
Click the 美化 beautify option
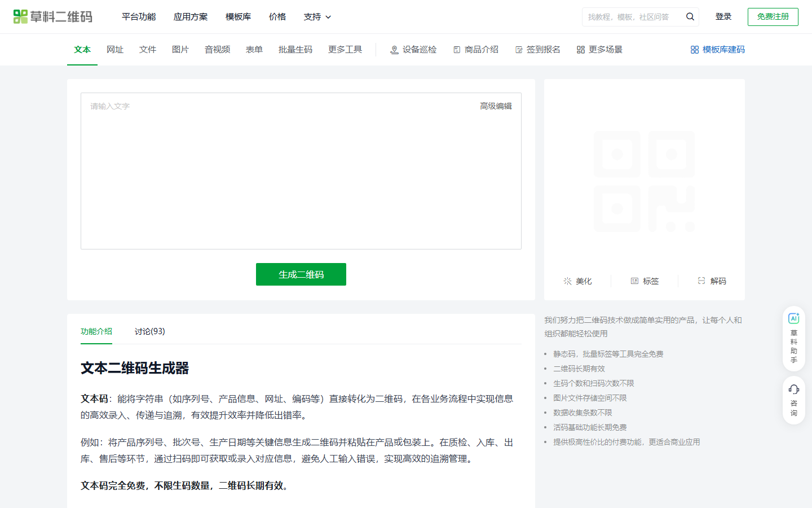pyautogui.click(x=577, y=281)
